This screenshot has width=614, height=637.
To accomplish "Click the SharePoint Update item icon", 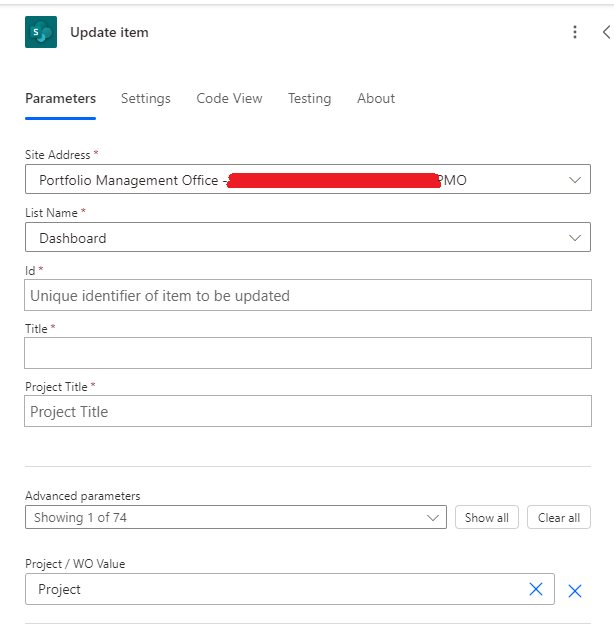I will (x=41, y=32).
